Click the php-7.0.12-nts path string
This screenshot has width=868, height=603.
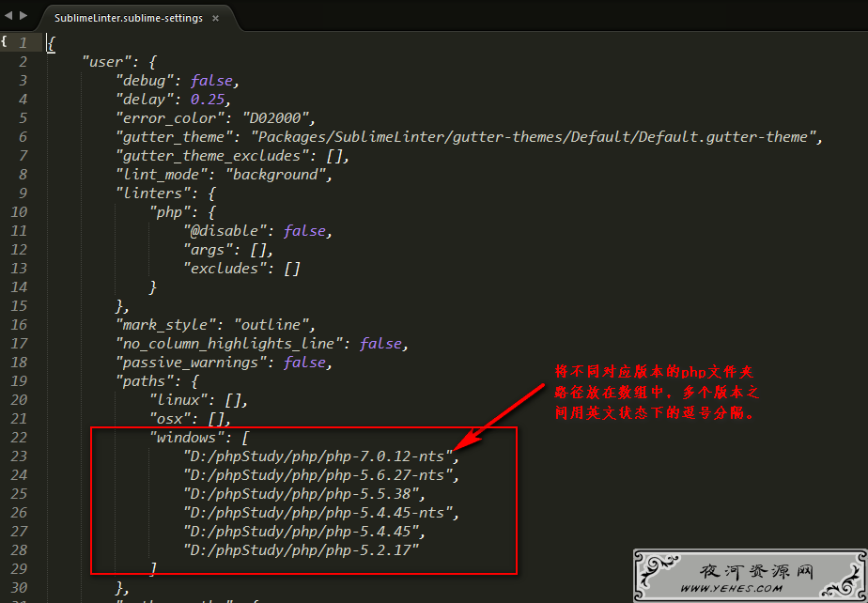(318, 456)
